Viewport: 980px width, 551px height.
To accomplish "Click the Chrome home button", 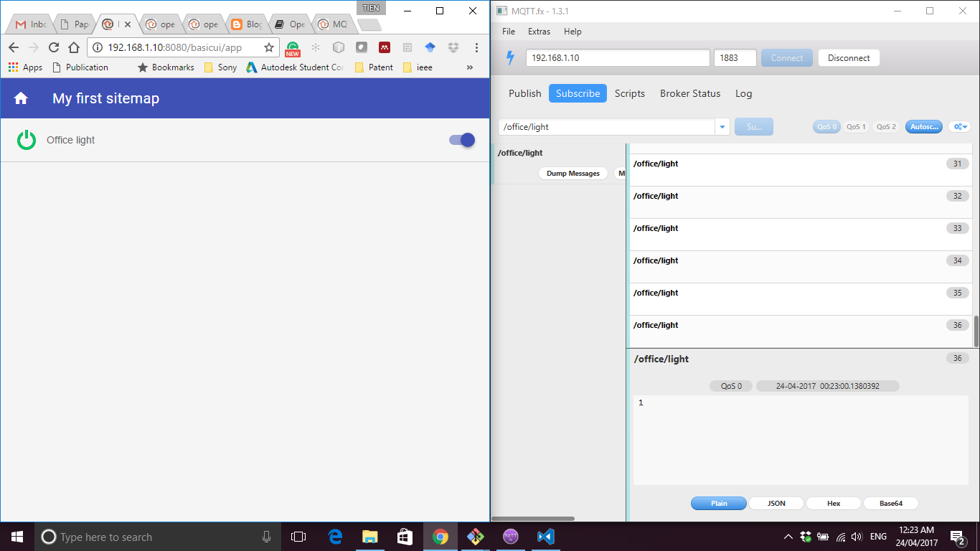I will [75, 47].
